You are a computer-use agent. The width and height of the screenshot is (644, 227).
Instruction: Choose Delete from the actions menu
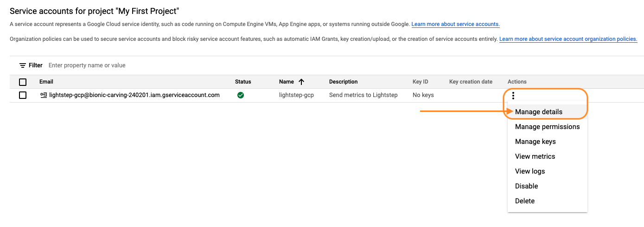pyautogui.click(x=524, y=201)
